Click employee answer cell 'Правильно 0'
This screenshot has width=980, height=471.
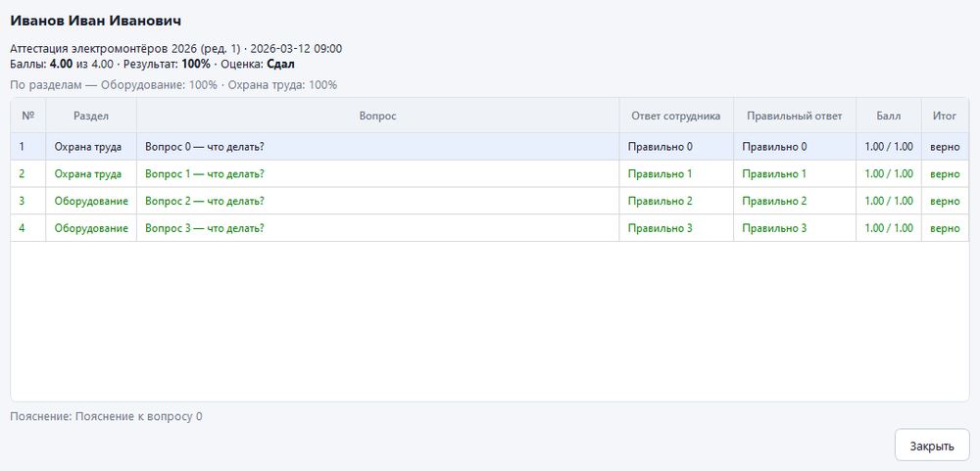click(x=675, y=147)
